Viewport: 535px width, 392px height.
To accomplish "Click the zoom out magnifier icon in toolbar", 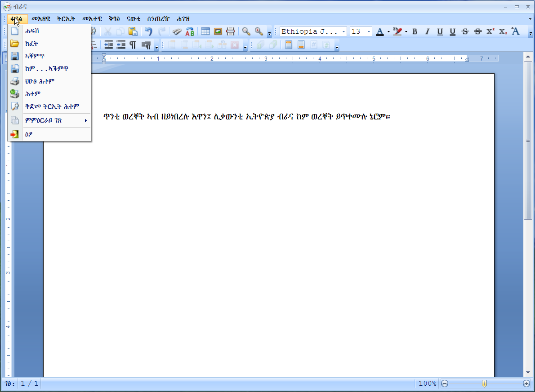I will point(246,31).
